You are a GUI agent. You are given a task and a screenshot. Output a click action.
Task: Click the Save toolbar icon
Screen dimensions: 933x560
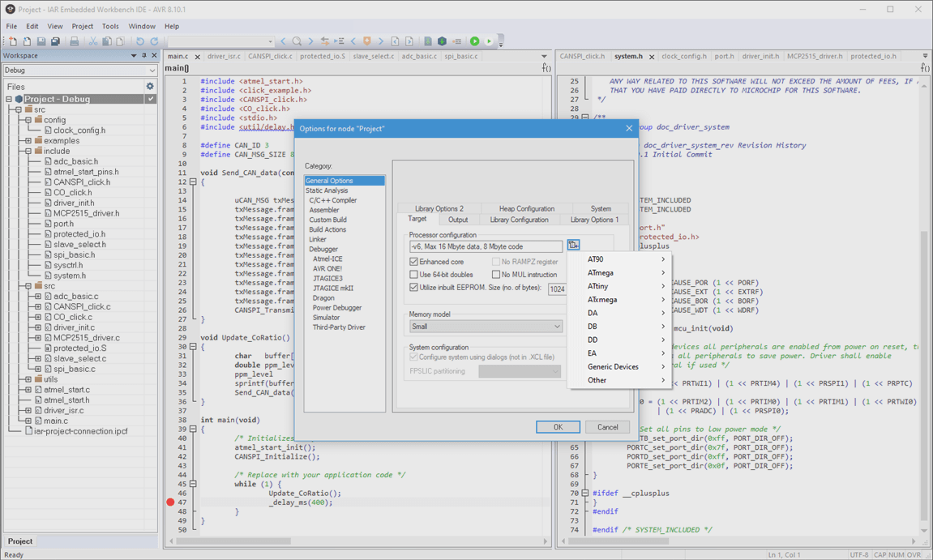41,41
